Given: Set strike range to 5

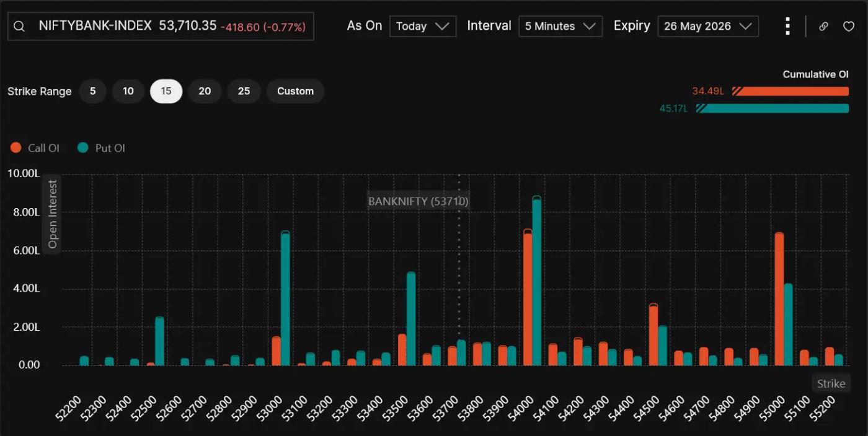Looking at the screenshot, I should tap(92, 91).
